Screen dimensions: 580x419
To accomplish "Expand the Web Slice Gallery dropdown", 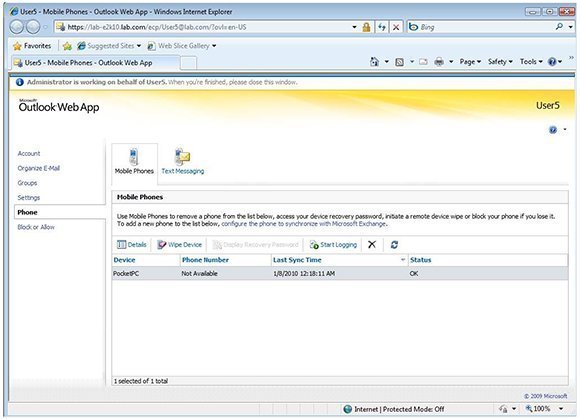I will (x=214, y=46).
